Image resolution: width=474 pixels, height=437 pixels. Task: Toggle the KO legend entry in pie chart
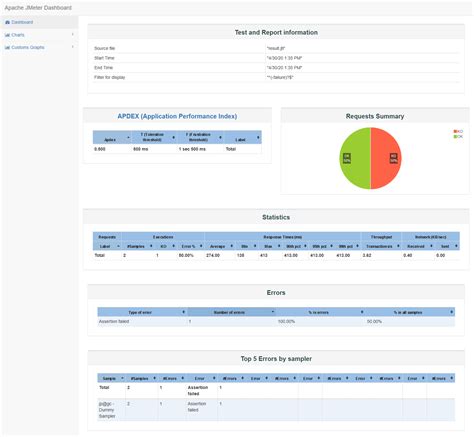coord(458,132)
